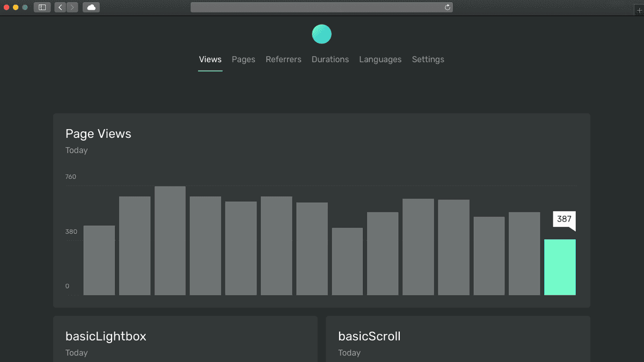Image resolution: width=644 pixels, height=362 pixels.
Task: Open the Referrers tab
Action: (x=283, y=60)
